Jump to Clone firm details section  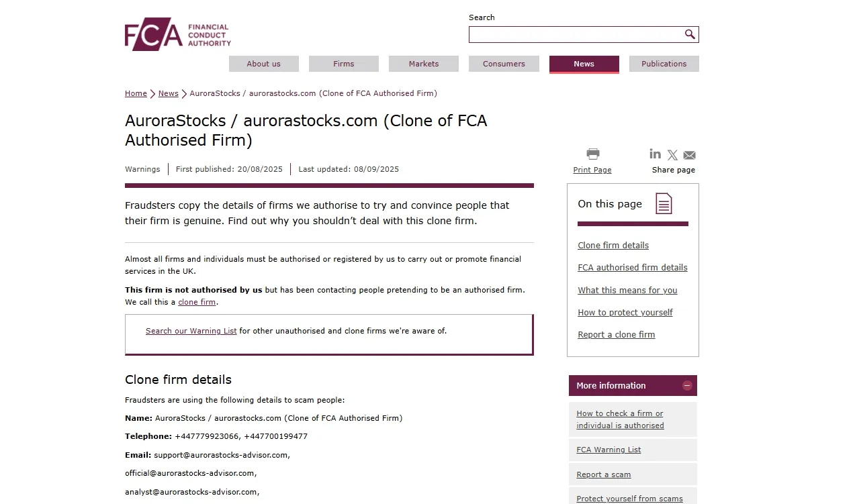point(613,246)
